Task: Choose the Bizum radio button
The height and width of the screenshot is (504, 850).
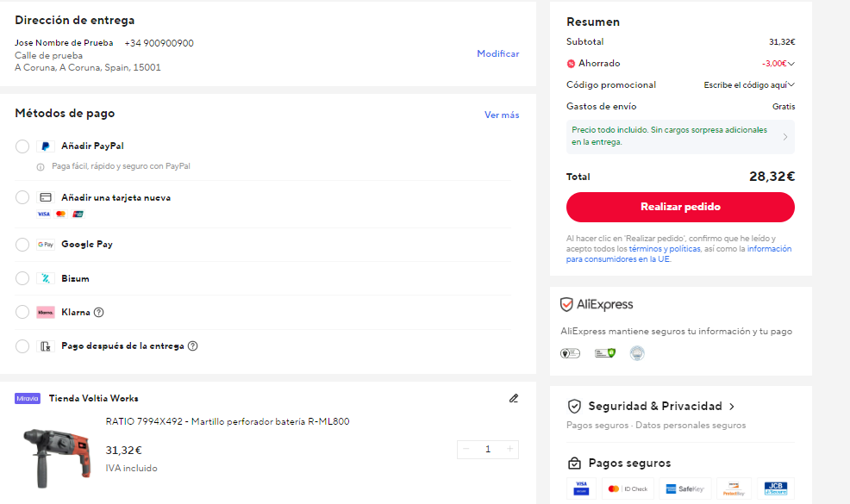Action: point(22,278)
